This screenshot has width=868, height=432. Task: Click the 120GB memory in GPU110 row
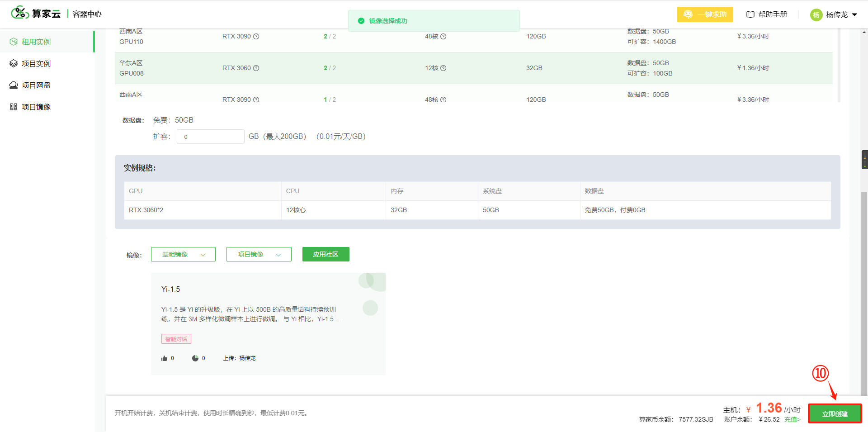tap(536, 36)
